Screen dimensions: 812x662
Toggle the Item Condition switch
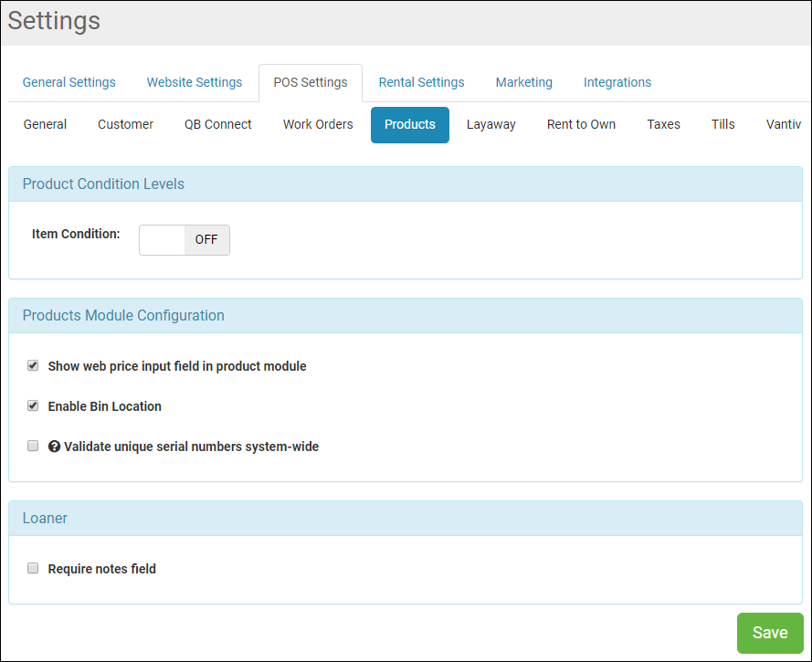coord(184,239)
